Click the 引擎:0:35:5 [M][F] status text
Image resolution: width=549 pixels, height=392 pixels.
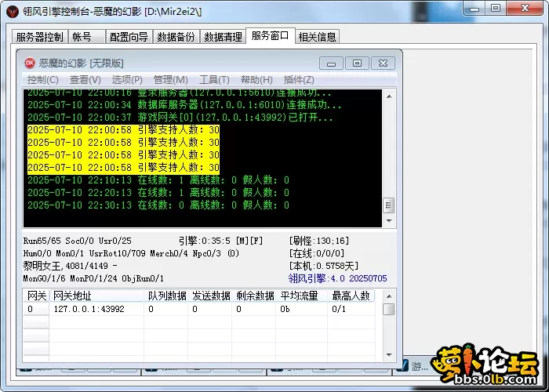point(220,241)
